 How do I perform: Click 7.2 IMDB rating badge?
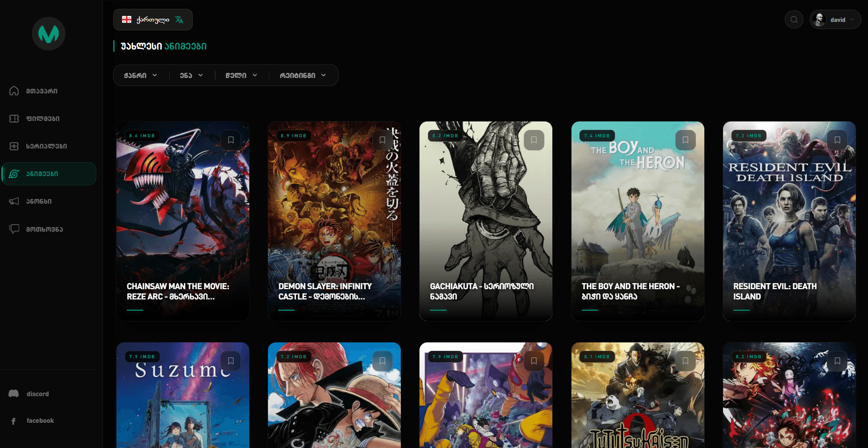coord(293,356)
